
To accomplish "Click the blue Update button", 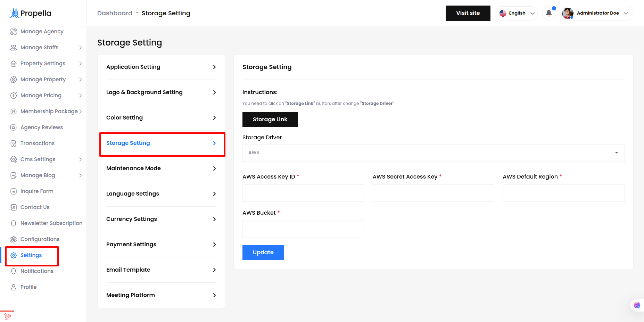I will 263,253.
